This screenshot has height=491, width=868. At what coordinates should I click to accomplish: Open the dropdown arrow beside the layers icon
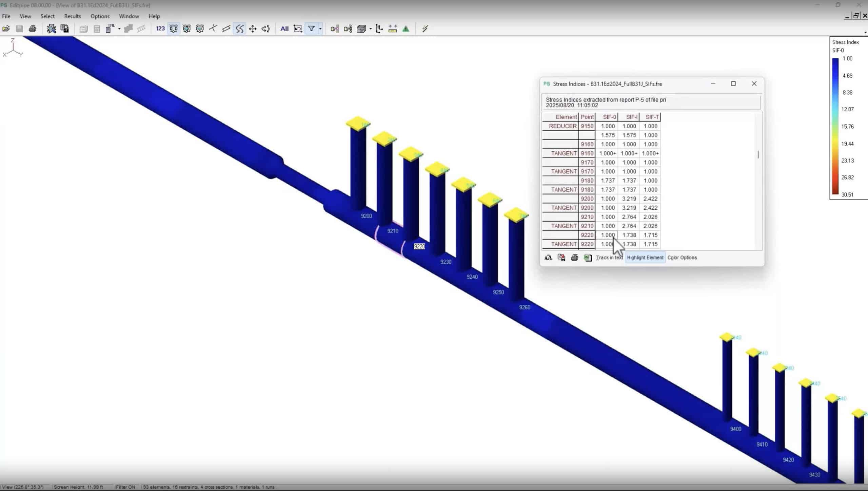click(x=370, y=29)
